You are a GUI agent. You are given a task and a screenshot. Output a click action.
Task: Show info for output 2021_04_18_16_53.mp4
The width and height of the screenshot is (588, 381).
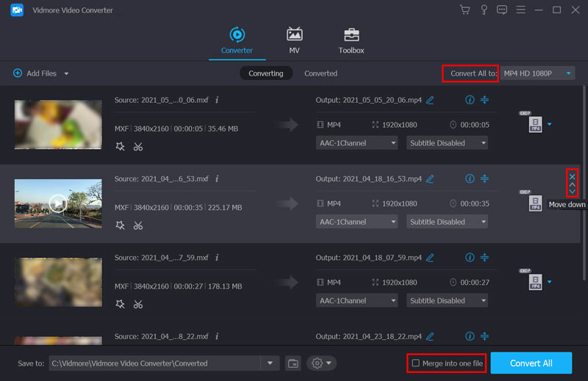click(x=470, y=178)
